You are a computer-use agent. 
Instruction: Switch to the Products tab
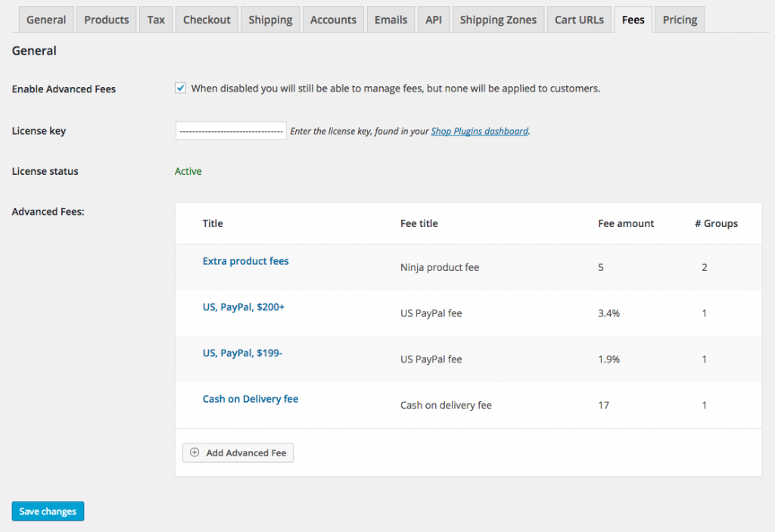click(x=106, y=19)
